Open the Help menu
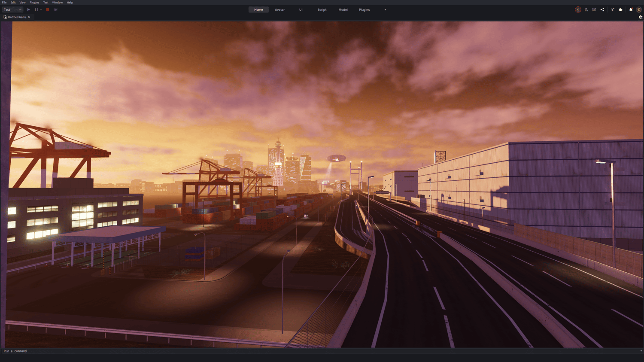The width and height of the screenshot is (644, 362). click(70, 3)
